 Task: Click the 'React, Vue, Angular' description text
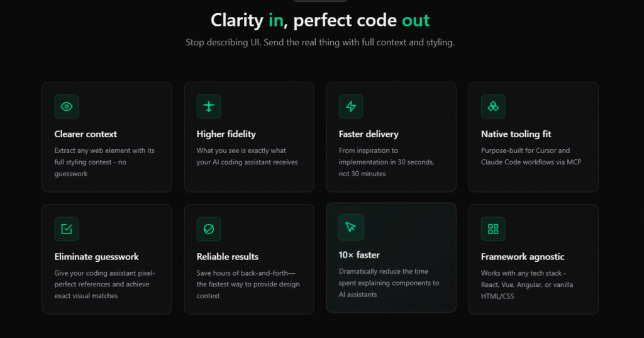[x=527, y=284]
